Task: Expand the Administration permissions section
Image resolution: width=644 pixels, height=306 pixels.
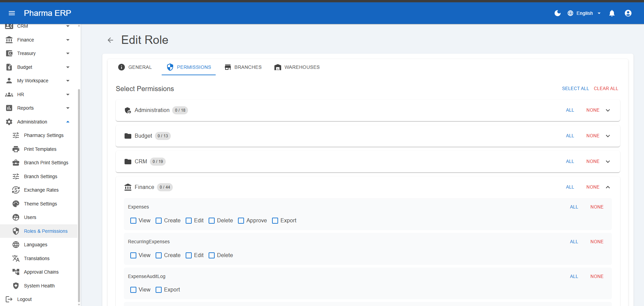Action: pyautogui.click(x=608, y=110)
